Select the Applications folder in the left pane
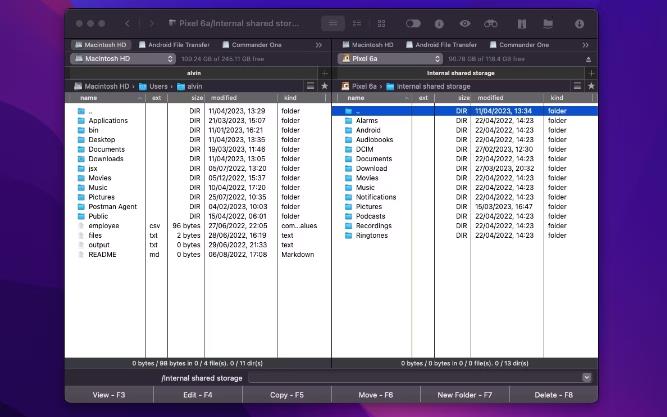Screen dimensions: 667x417 click(x=198, y=120)
